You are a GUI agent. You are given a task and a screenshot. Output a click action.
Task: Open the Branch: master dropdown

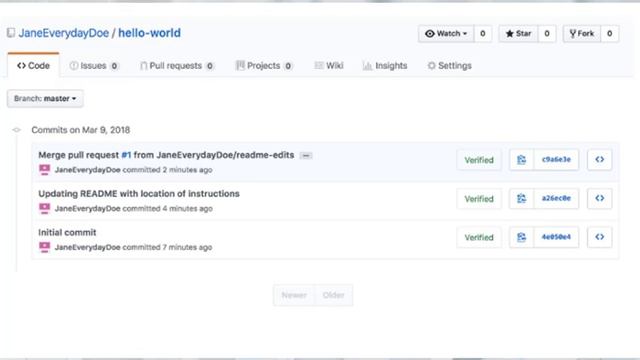point(45,99)
